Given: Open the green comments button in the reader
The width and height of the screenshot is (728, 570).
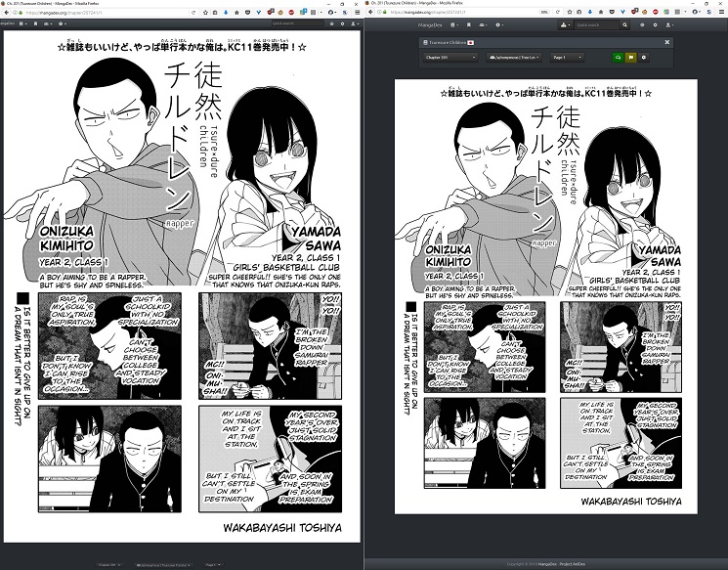Looking at the screenshot, I should (x=618, y=58).
